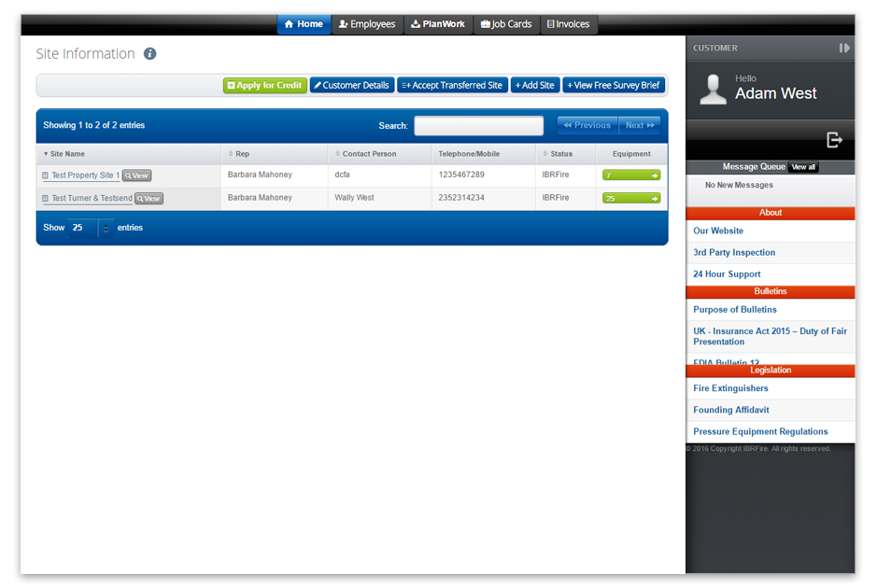Click the Site Information info icon
Viewport: 877px width, 588px height.
coord(149,54)
